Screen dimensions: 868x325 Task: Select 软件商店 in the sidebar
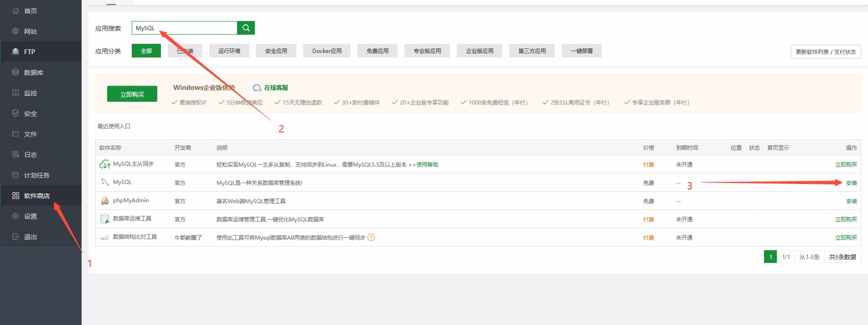point(36,196)
